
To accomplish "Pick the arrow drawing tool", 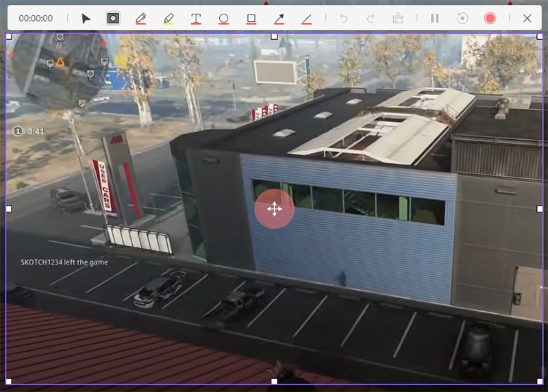I will pos(279,19).
